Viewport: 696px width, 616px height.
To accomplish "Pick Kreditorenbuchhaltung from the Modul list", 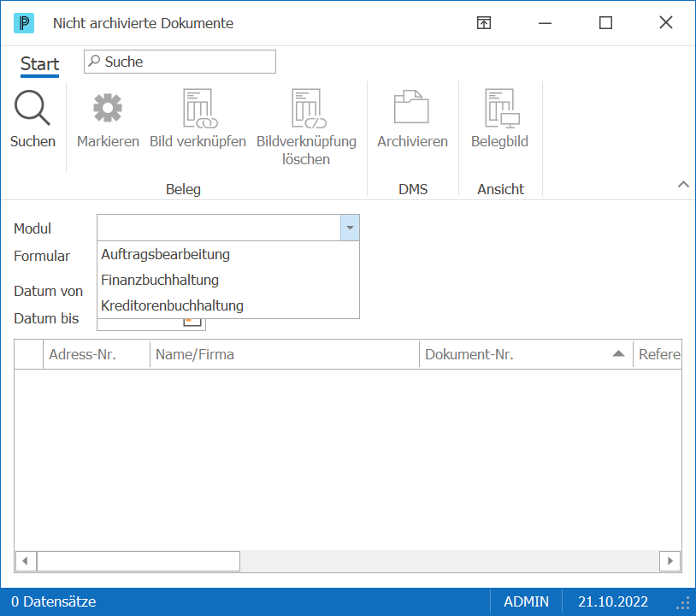I will [x=227, y=306].
